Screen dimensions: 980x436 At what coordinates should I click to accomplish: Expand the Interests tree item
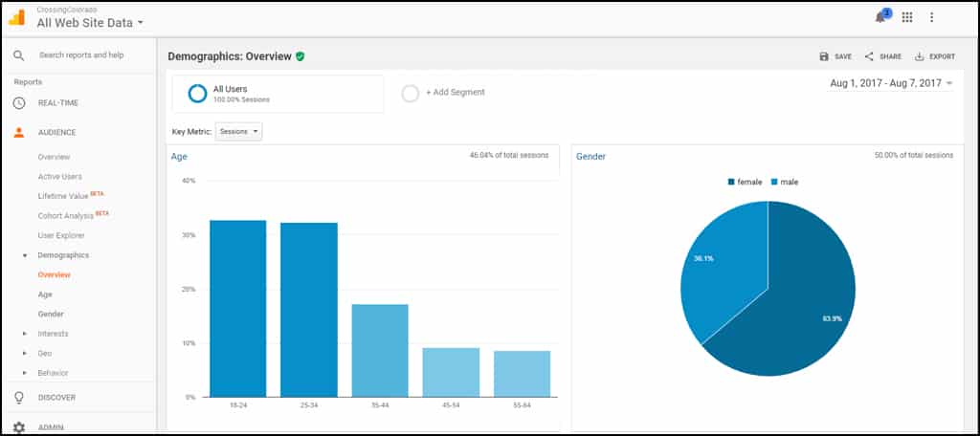point(25,334)
